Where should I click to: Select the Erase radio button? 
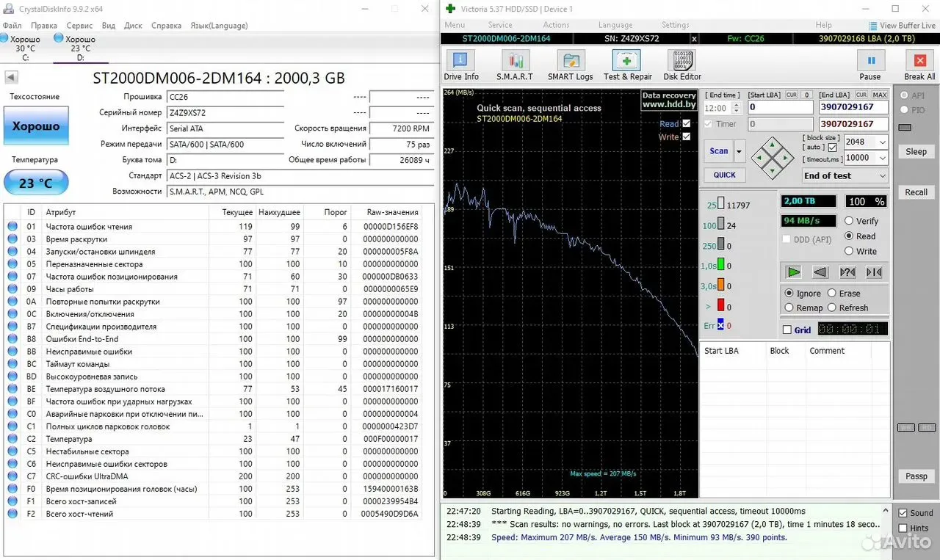click(832, 293)
